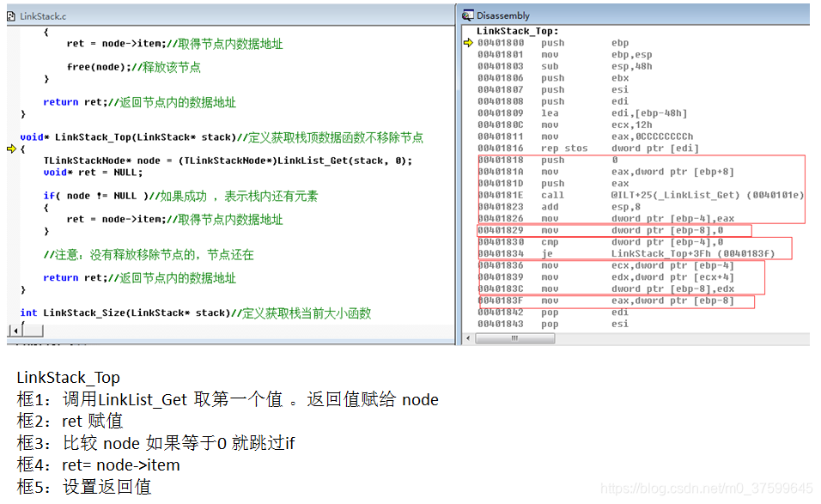Click line 'void* LinkStack_Top(LinkStack* stack)' definition
The width and height of the screenshot is (821, 504).
tap(222, 137)
